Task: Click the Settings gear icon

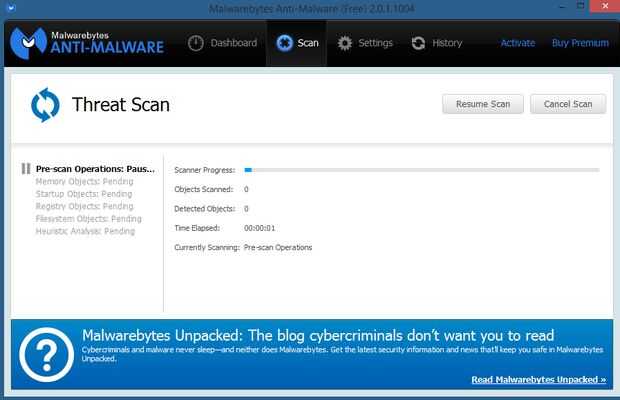Action: [345, 43]
